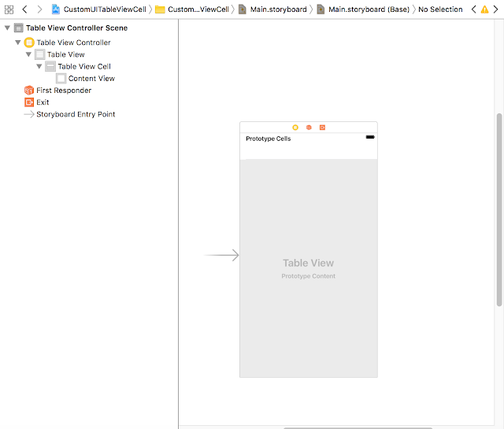
Task: Go back in editor history
Action: point(24,9)
